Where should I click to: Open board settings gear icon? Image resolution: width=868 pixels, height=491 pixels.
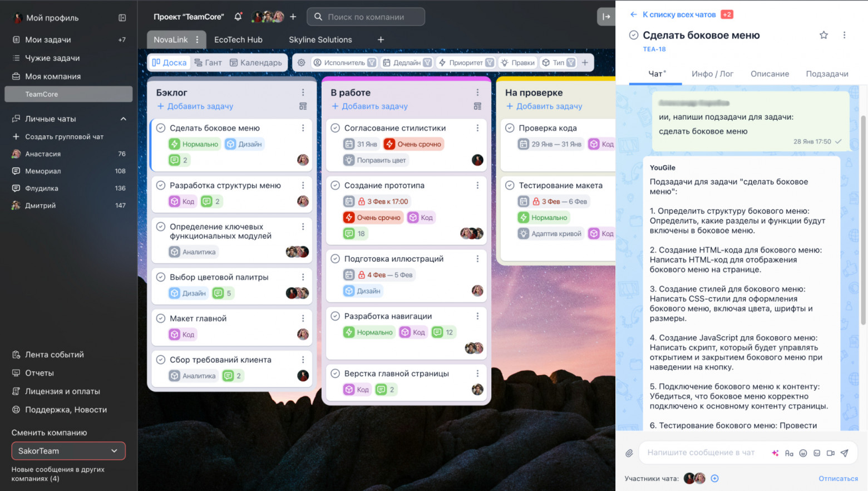(301, 62)
